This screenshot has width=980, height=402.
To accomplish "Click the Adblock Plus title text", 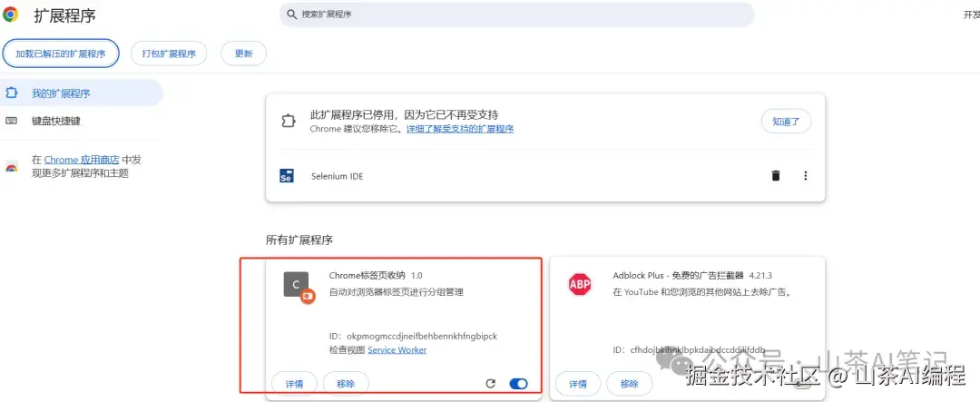I will 679,275.
